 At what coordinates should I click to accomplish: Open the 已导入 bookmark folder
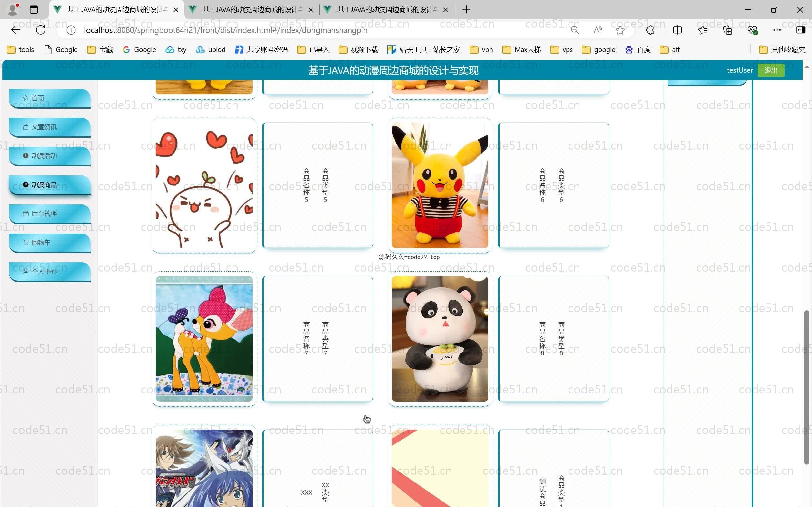pos(313,50)
